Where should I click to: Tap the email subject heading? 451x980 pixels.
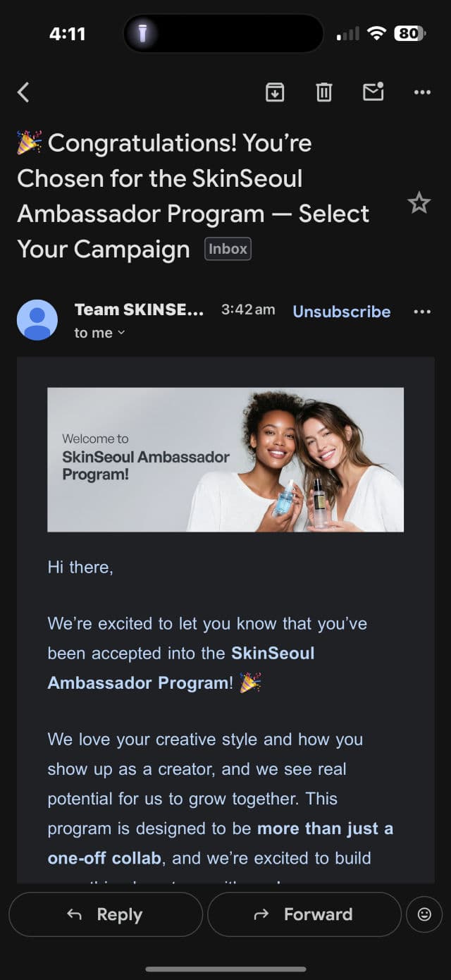[x=193, y=196]
